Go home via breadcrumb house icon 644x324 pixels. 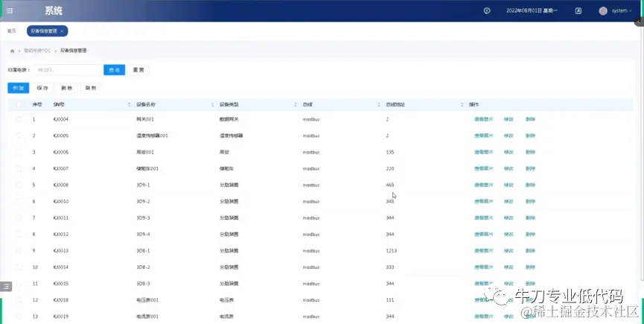coord(13,51)
